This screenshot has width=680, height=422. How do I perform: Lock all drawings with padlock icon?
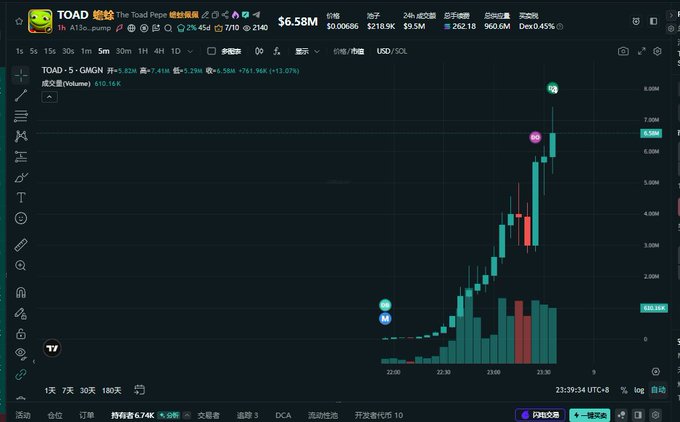[x=21, y=333]
